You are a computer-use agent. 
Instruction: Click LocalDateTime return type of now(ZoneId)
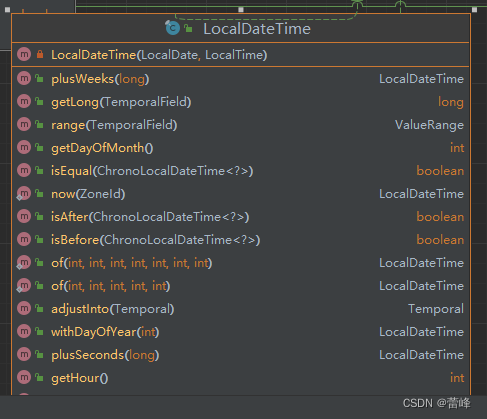(x=421, y=194)
